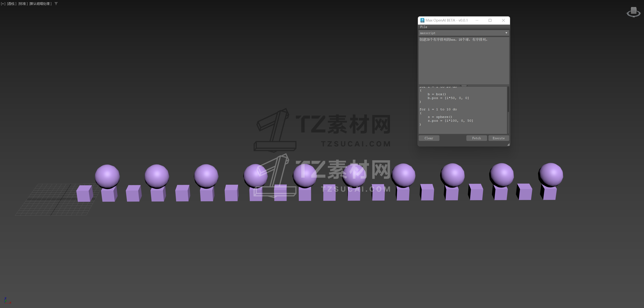Click the Max OpenAI title bar app icon

click(x=422, y=20)
